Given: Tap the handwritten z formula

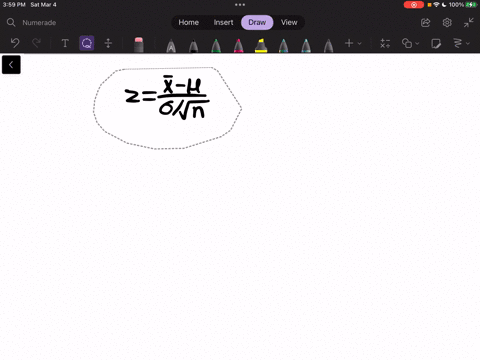Looking at the screenshot, I should click(x=167, y=97).
